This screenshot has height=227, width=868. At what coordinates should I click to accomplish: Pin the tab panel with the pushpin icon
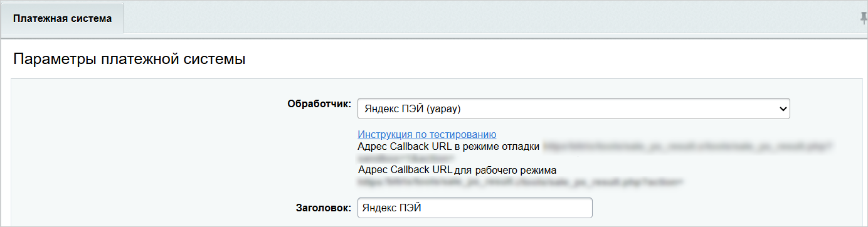[863, 18]
